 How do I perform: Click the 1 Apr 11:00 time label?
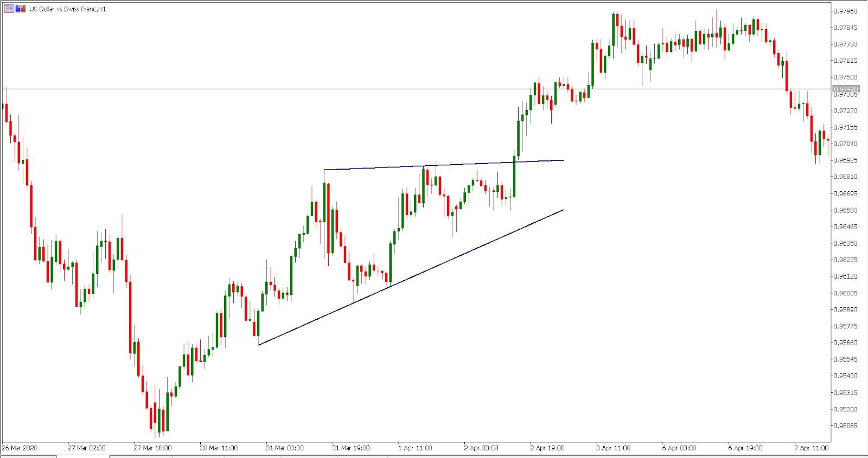coord(415,448)
